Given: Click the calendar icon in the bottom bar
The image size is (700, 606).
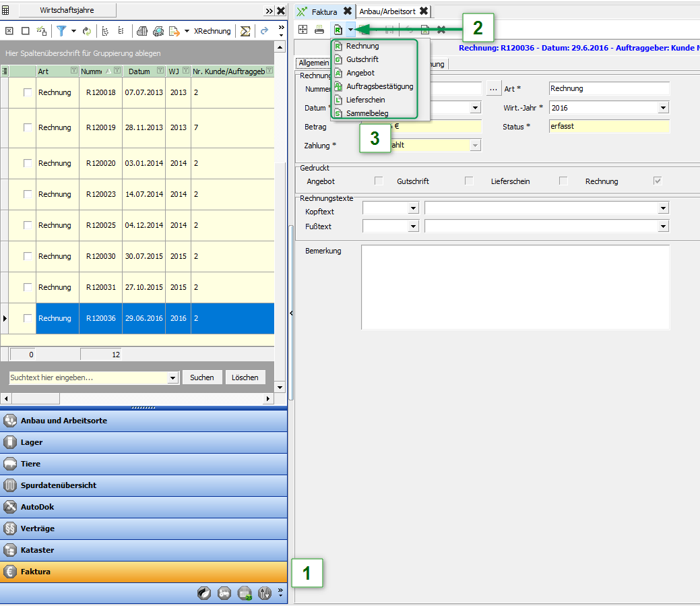Looking at the screenshot, I should tap(245, 593).
